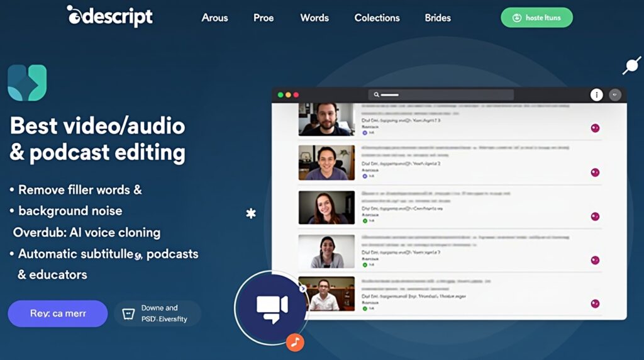The width and height of the screenshot is (644, 360).
Task: Open the three-dot menu in app window
Action: pos(596,95)
